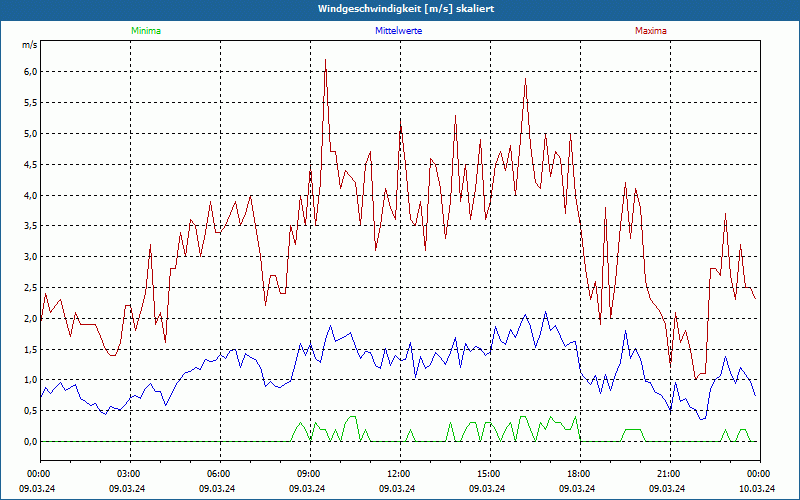
Task: Select the 5,0 y-axis tick label
Action: pos(30,133)
